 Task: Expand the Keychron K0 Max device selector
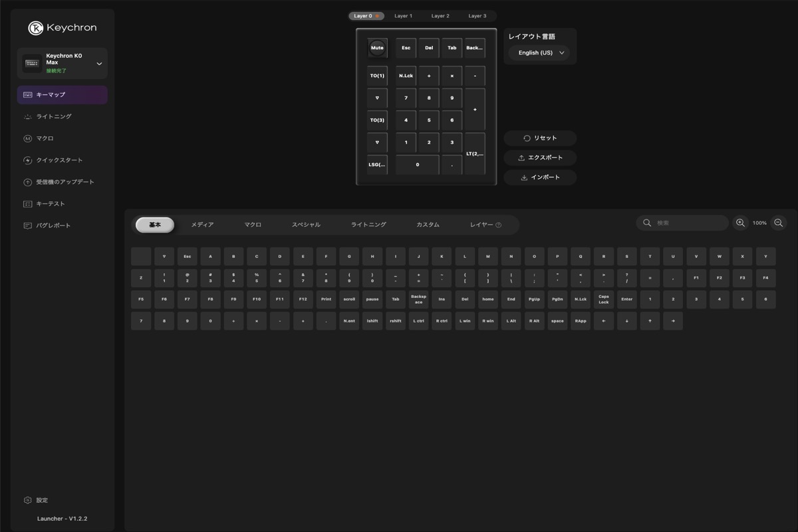click(x=98, y=63)
